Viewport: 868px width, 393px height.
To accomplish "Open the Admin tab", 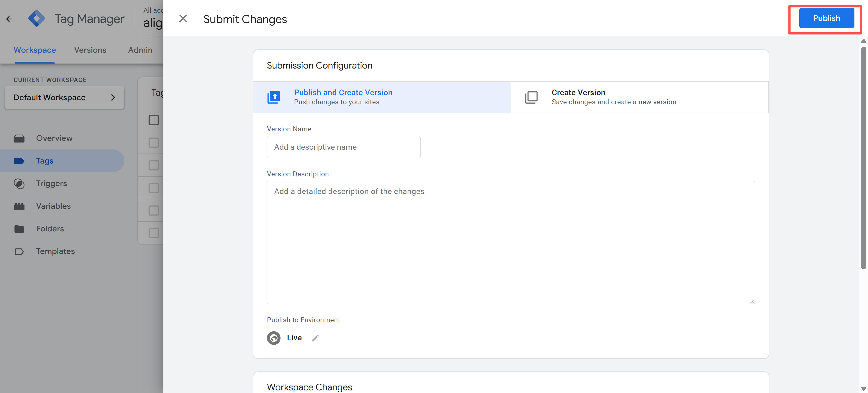I will point(140,50).
